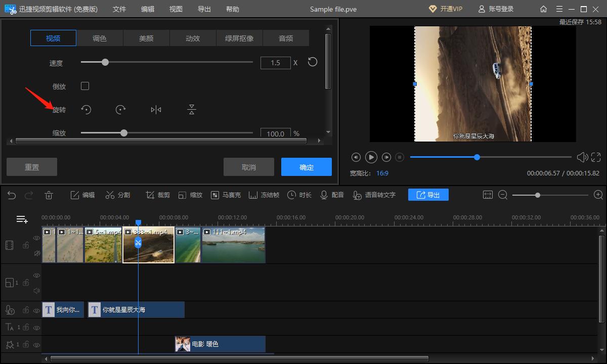607x364 pixels.
Task: Reset the speed value with the circular arrow
Action: click(313, 62)
